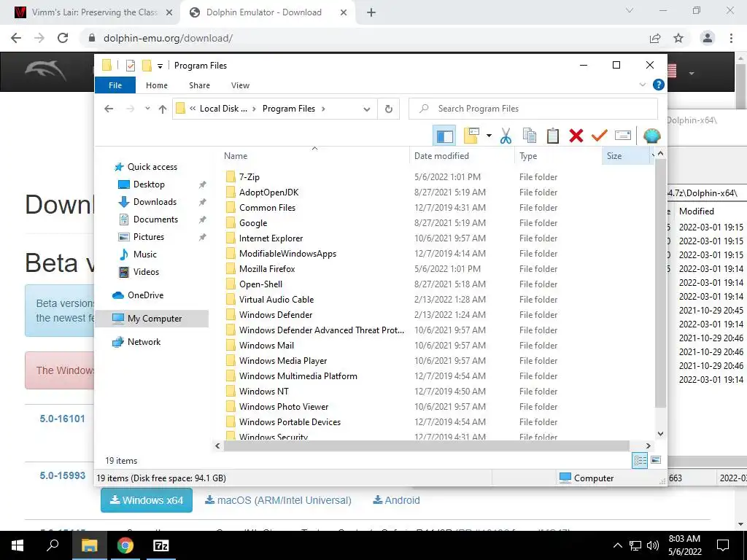Click Local Disk in the address breadcrumb

coord(223,109)
